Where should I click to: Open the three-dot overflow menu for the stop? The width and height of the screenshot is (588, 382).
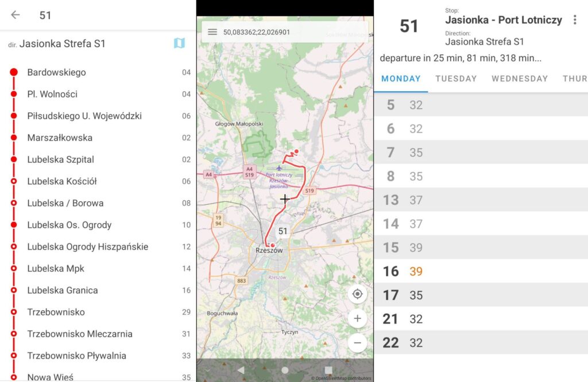tap(574, 20)
